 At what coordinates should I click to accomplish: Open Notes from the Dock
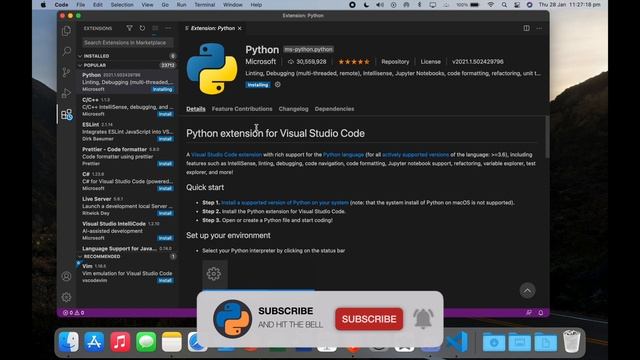click(171, 342)
